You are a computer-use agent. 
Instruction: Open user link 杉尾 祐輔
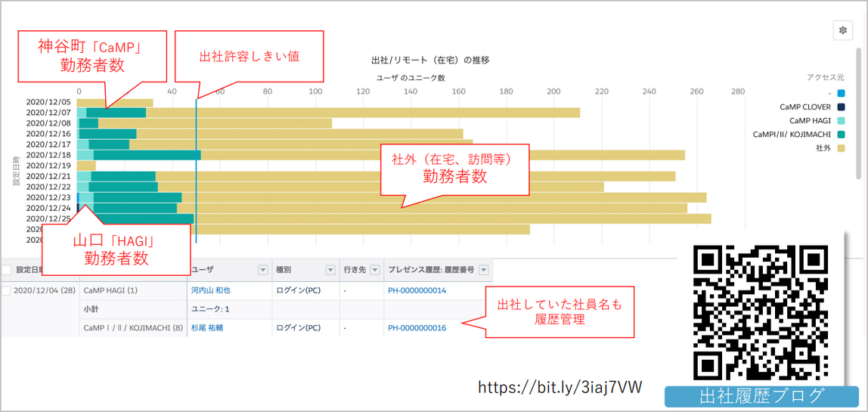click(207, 328)
